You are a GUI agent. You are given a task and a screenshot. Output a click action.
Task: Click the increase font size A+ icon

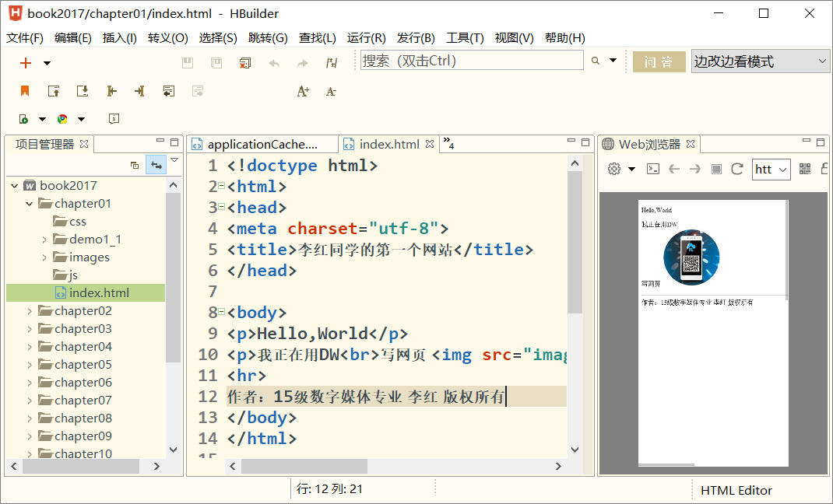[303, 91]
